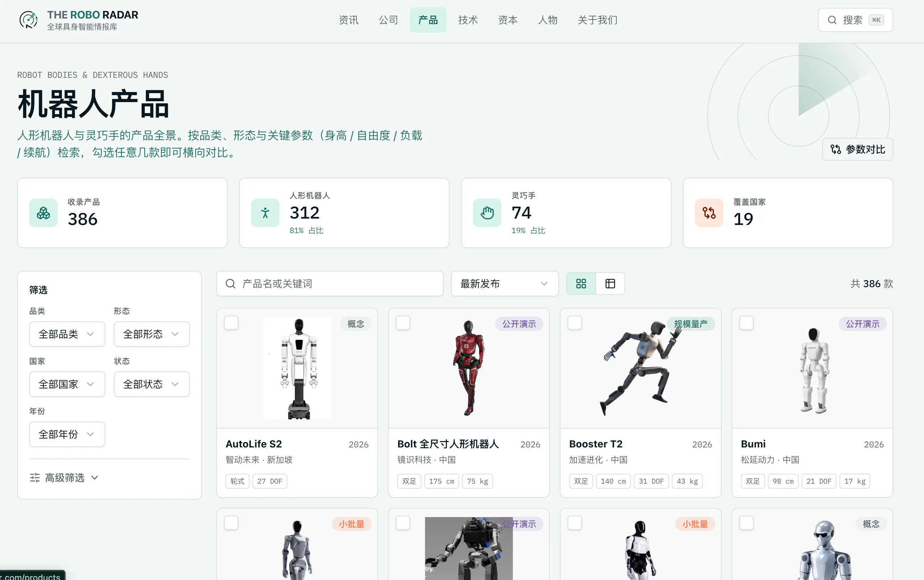Click the Booster T2 running robot image

click(x=640, y=368)
